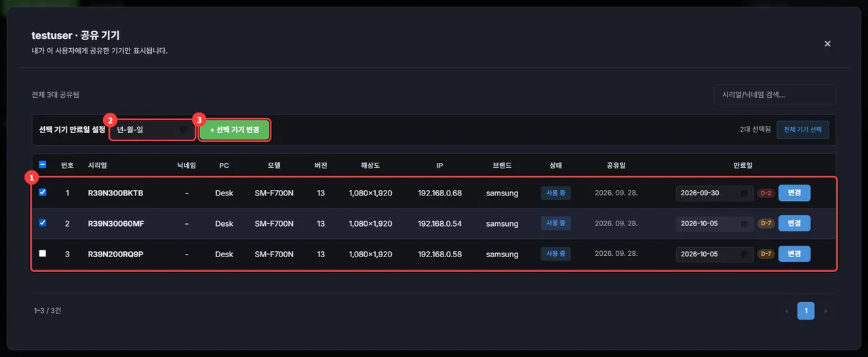Open calendar icon for R39N200RQ9P expiry date

click(x=744, y=255)
